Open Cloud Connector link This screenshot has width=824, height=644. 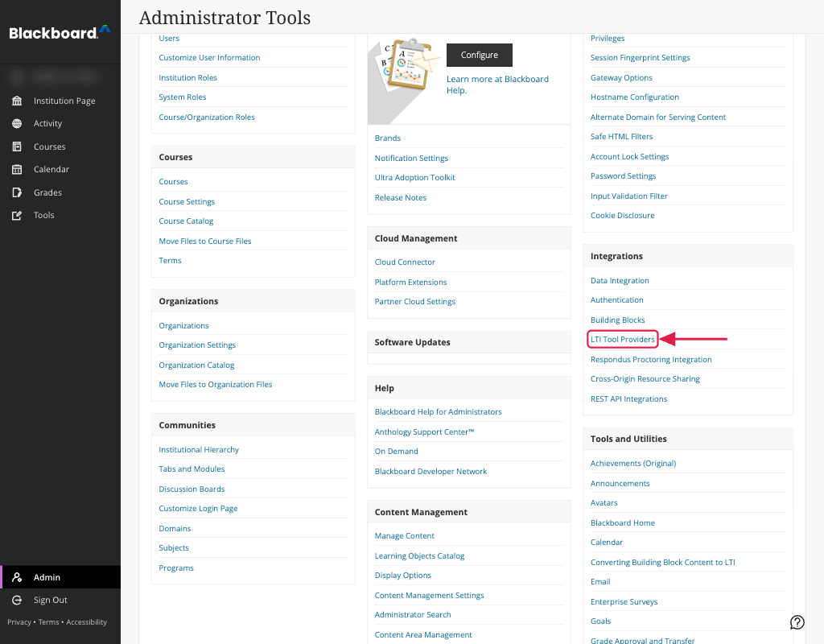tap(405, 262)
